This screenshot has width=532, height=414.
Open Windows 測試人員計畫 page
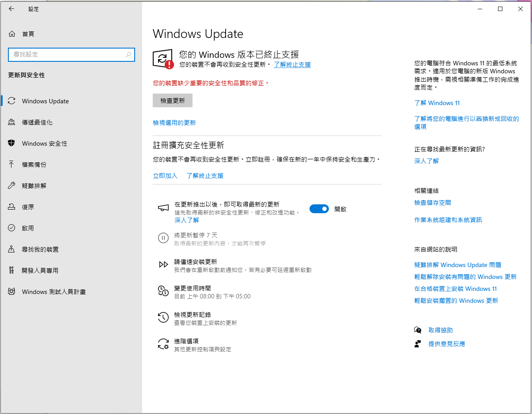click(72, 292)
